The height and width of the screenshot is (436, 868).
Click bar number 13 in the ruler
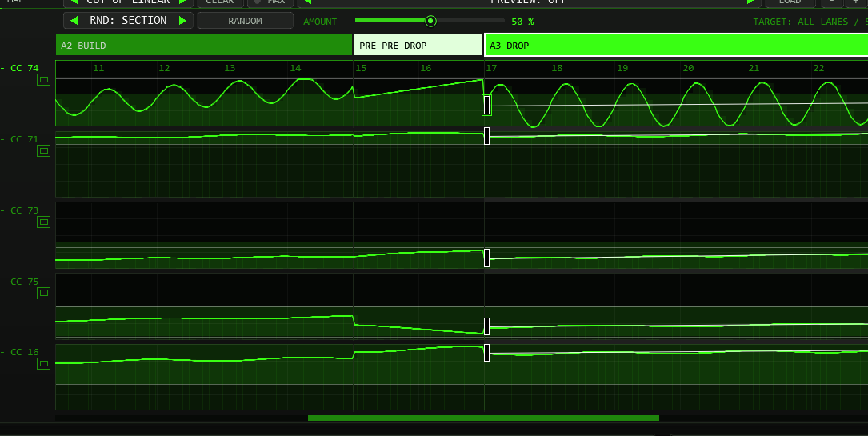pyautogui.click(x=230, y=68)
